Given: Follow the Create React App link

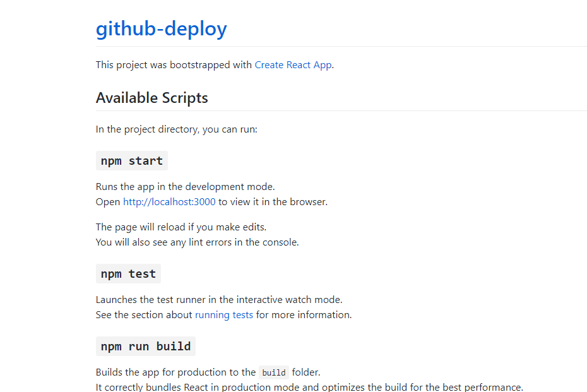Looking at the screenshot, I should coord(293,65).
